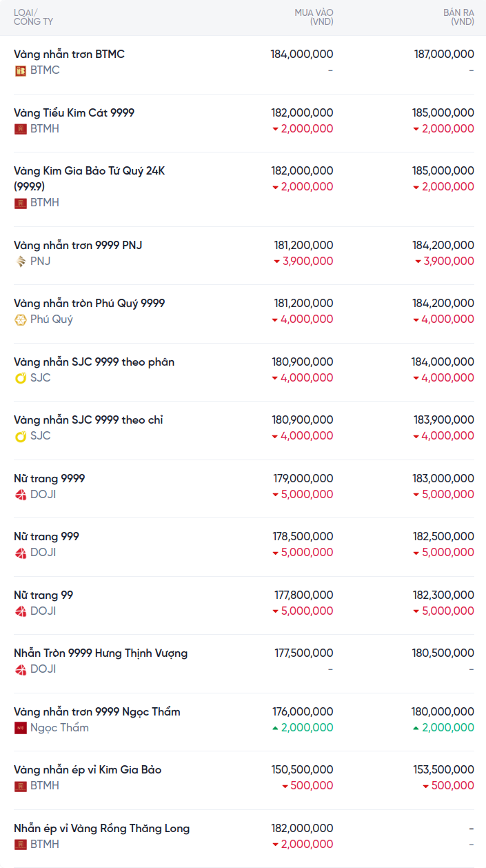Select Nữ trang 999 row title
486x868 pixels.
46,536
